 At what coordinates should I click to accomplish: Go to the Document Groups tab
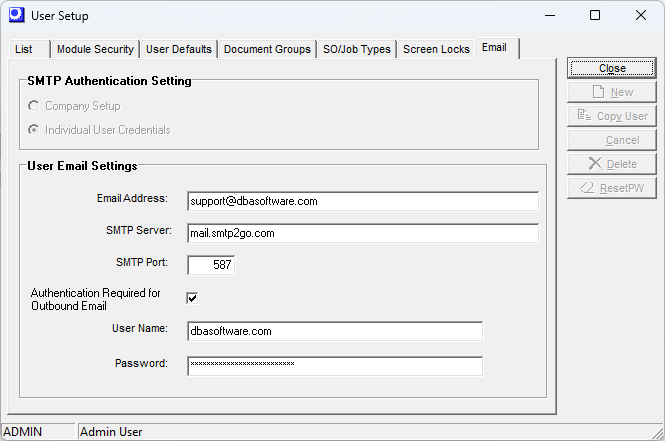(267, 49)
